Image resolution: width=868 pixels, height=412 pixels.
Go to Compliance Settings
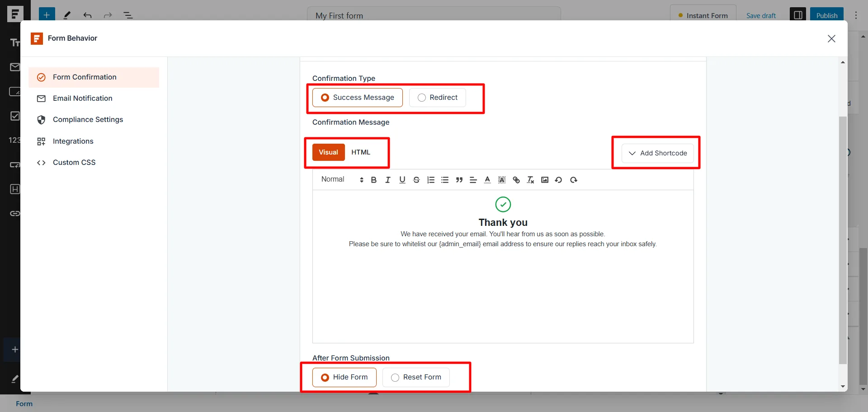(88, 119)
